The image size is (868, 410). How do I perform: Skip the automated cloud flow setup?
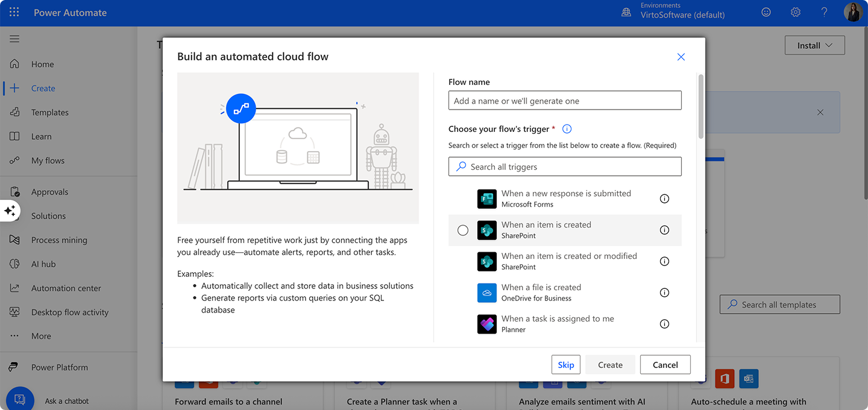(x=565, y=364)
